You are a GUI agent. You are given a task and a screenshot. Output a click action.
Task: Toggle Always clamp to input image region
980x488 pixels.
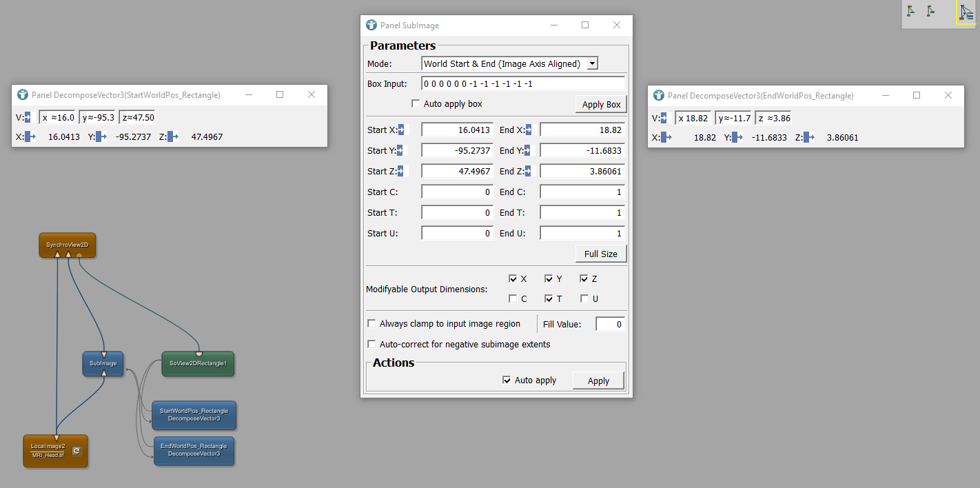[x=372, y=323]
